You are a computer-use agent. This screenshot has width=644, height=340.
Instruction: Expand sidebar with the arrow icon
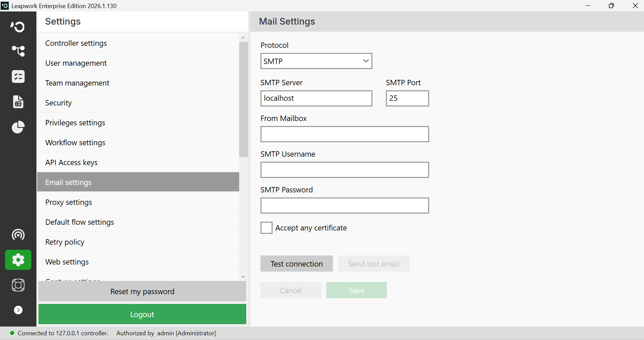pos(18,310)
